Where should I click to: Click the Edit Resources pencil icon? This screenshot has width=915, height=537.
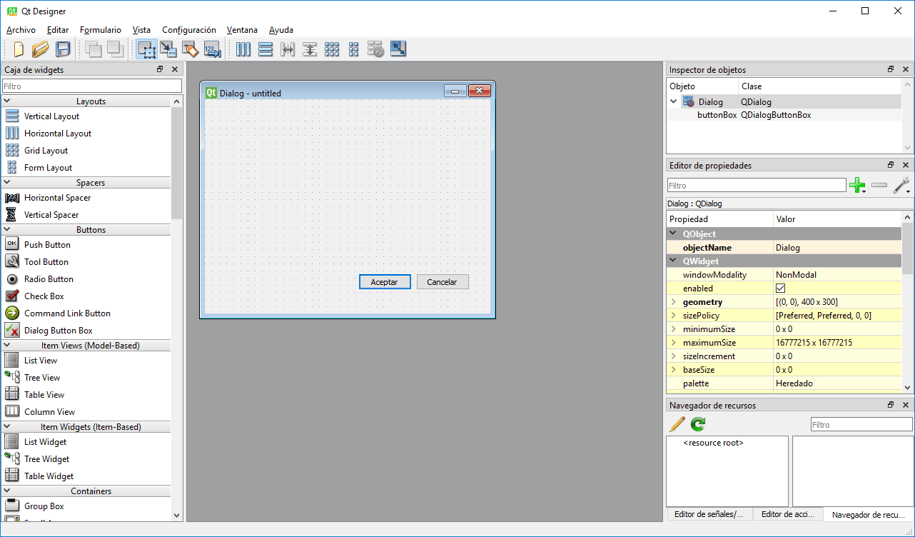point(677,424)
